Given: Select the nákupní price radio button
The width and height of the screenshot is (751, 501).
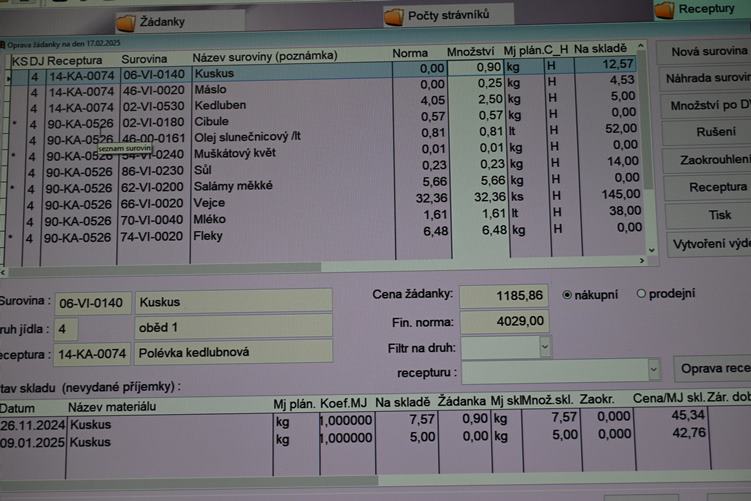Looking at the screenshot, I should (567, 295).
